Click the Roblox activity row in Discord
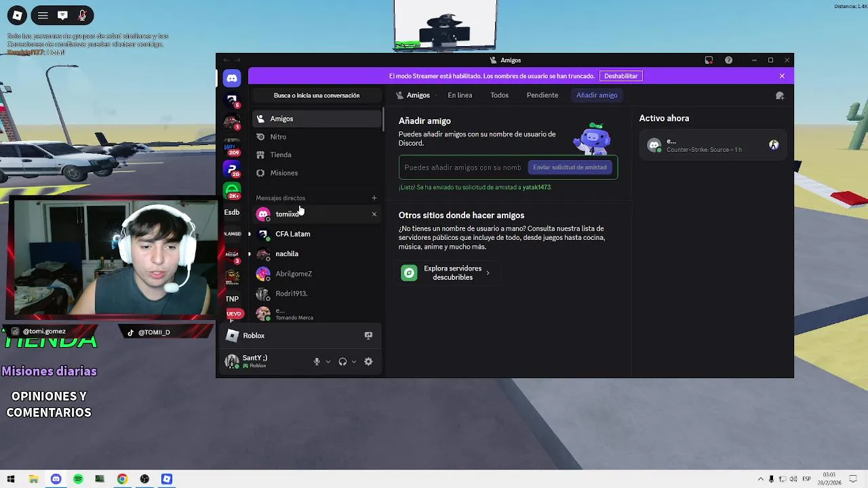 point(300,335)
